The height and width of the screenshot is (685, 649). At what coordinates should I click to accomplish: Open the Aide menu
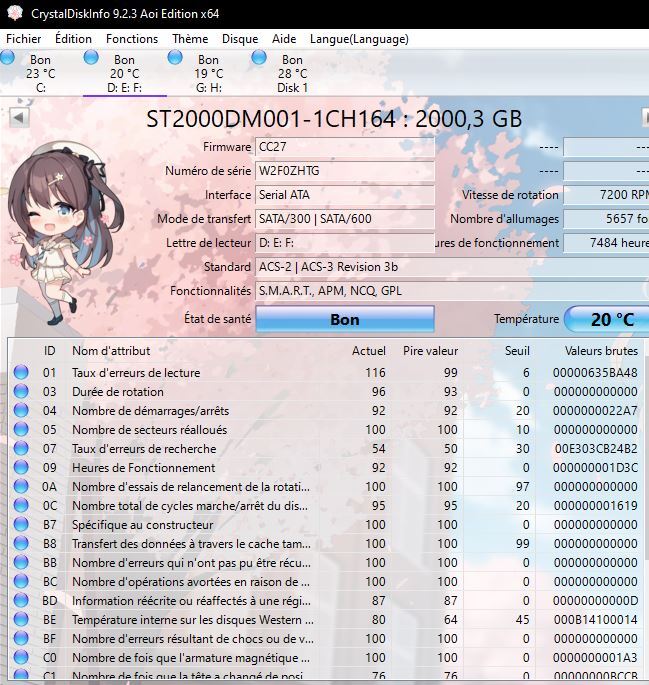click(x=284, y=39)
